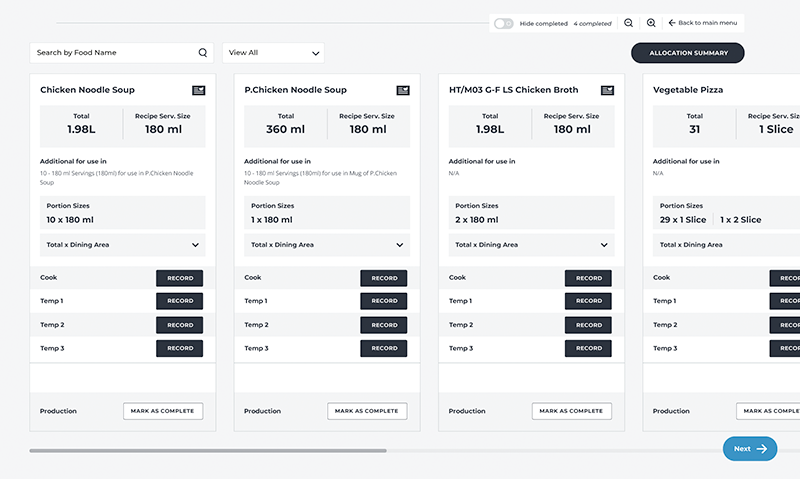The width and height of the screenshot is (800, 479).
Task: Open recipe card icon for G-F LS Chicken Broth
Action: click(x=607, y=90)
